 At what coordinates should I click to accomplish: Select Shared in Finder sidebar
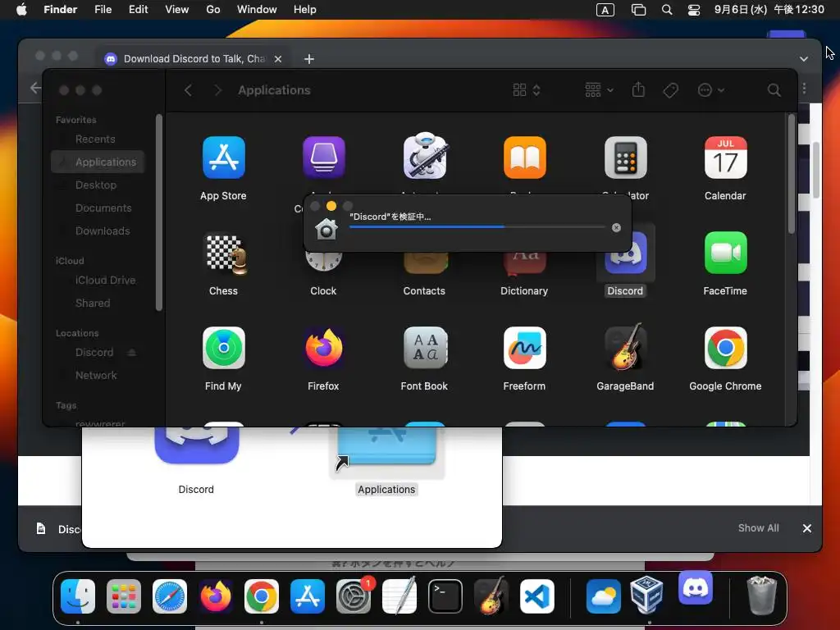pos(93,304)
